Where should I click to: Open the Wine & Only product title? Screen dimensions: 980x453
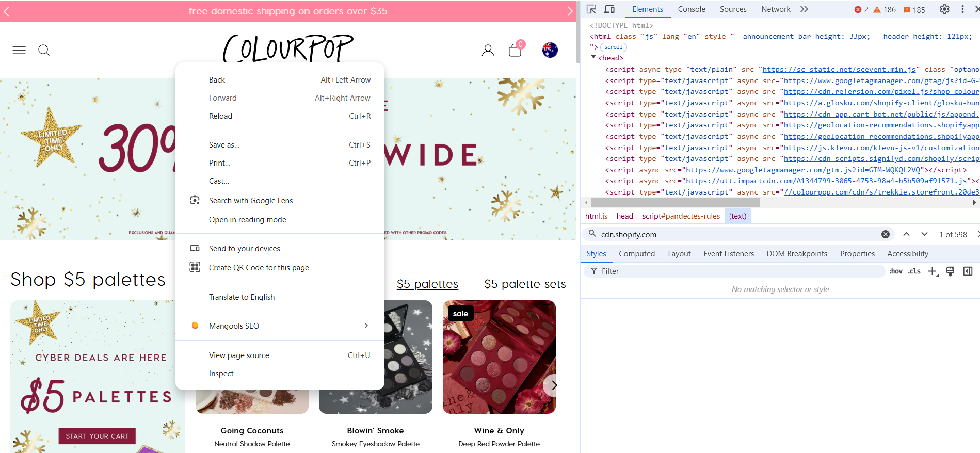[499, 430]
